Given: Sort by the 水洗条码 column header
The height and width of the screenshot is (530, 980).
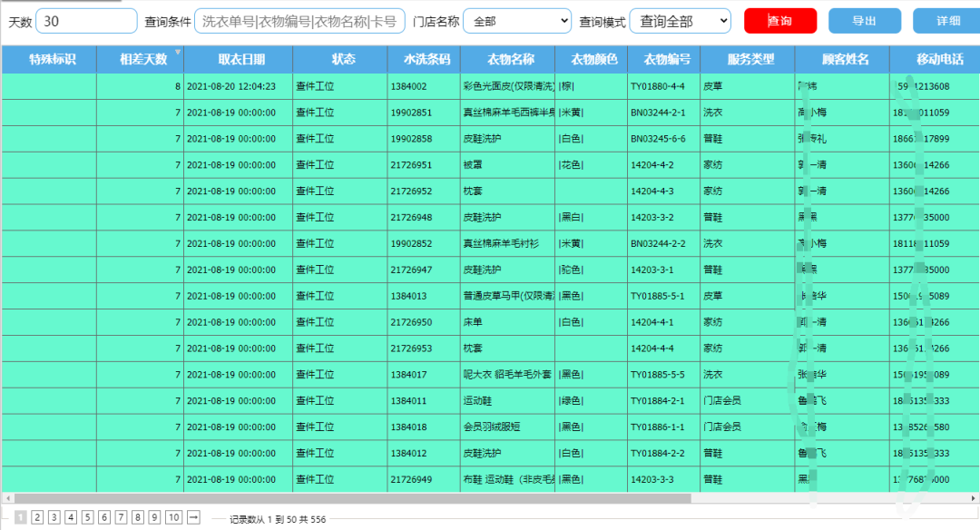Looking at the screenshot, I should (x=425, y=59).
